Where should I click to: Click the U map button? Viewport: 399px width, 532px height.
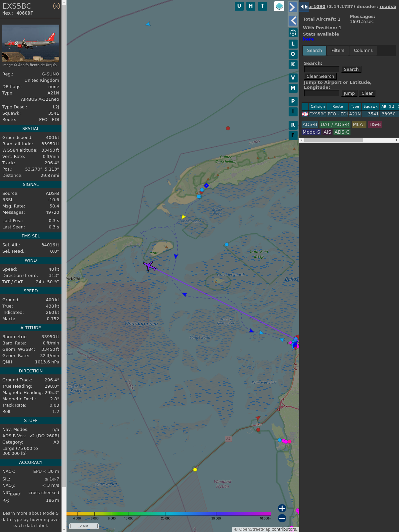[239, 6]
